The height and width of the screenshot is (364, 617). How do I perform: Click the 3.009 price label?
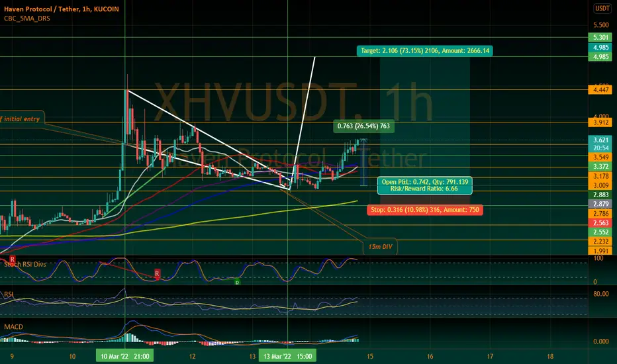[600, 185]
